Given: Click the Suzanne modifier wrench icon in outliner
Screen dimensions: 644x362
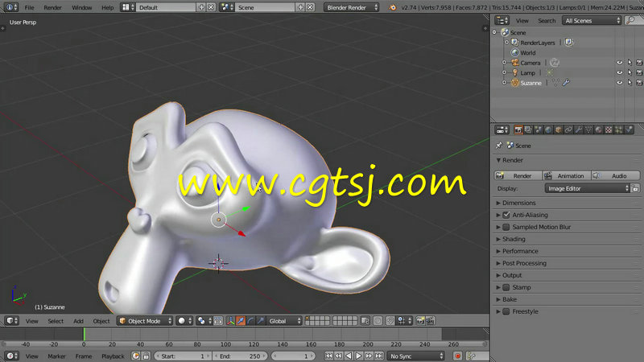Looking at the screenshot, I should point(566,83).
